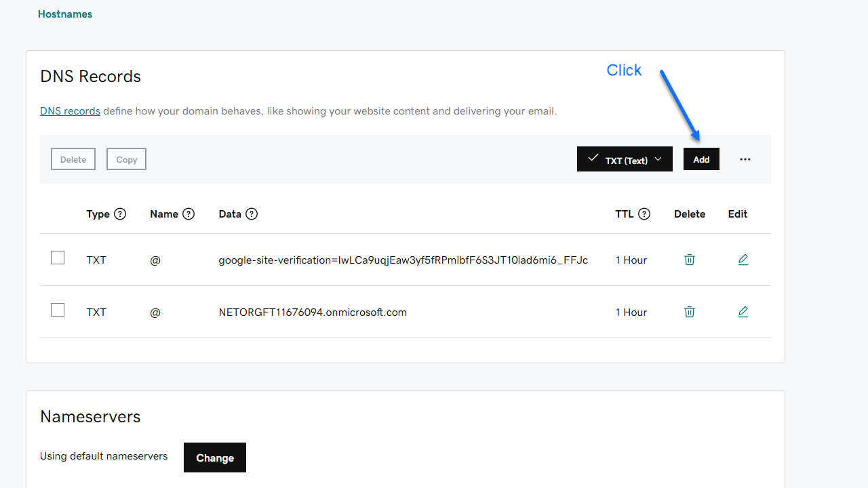Click the Data column header label

(x=230, y=214)
